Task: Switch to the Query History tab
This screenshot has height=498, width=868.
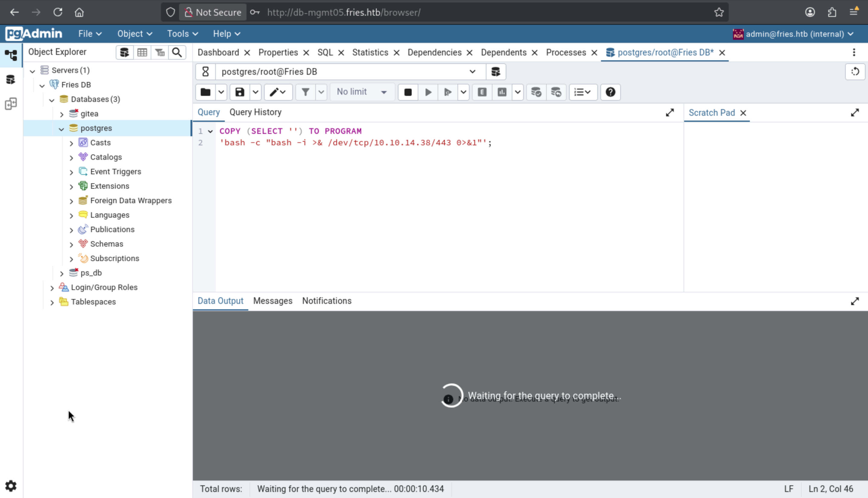Action: click(x=255, y=112)
